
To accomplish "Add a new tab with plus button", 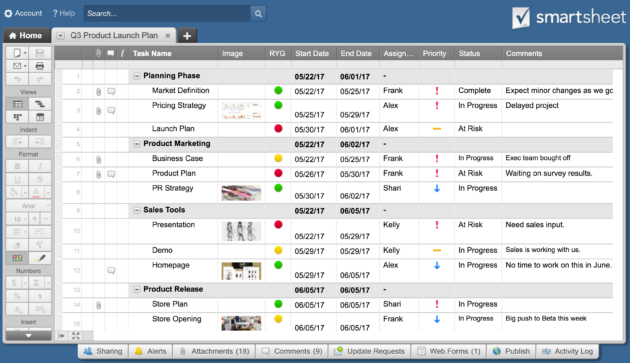I will coord(187,36).
